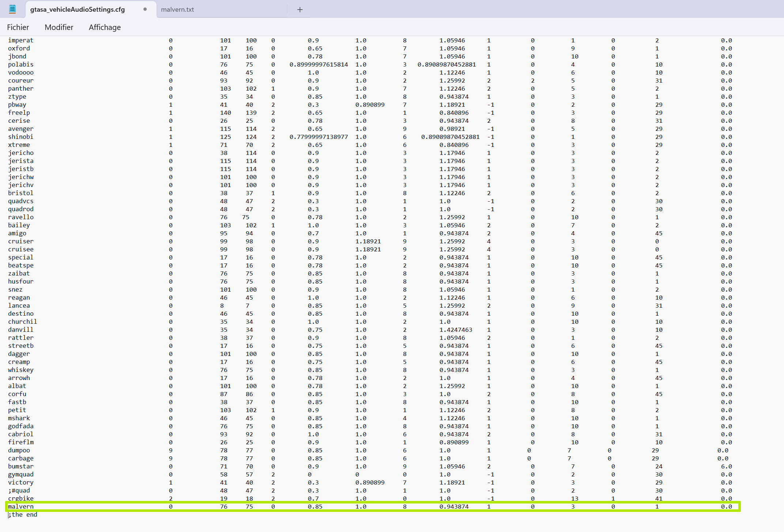Open the Modifier menu
784x532 pixels.
pos(59,27)
